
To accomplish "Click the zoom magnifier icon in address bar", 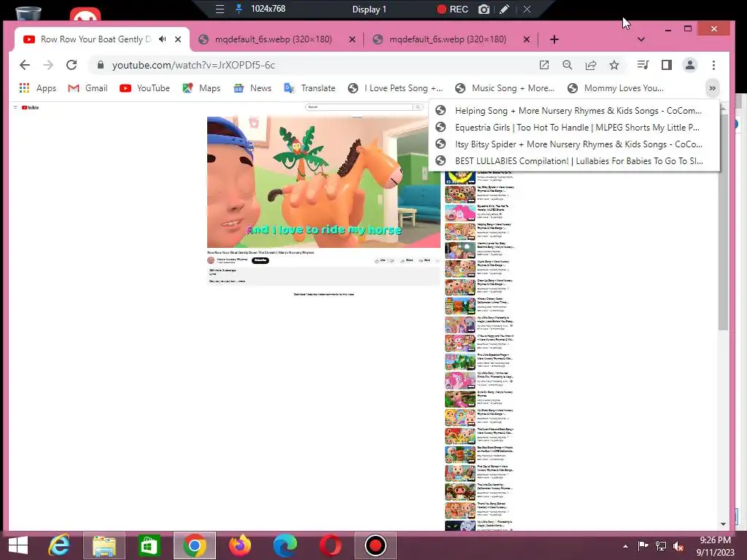I will pyautogui.click(x=567, y=65).
